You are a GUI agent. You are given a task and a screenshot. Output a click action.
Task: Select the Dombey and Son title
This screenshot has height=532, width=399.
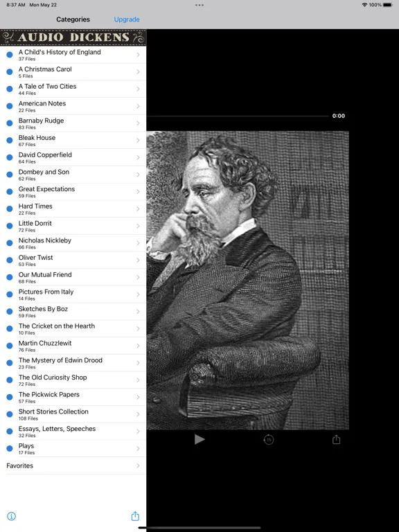[44, 172]
